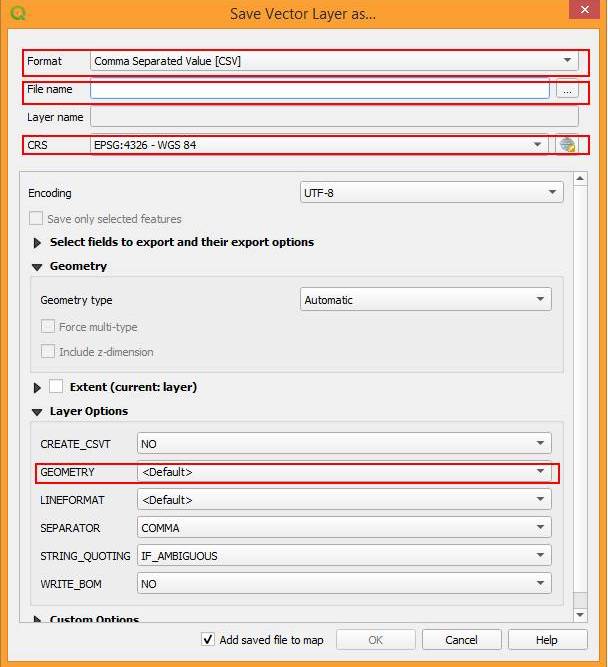Click the scrollbar up arrow

click(x=580, y=179)
